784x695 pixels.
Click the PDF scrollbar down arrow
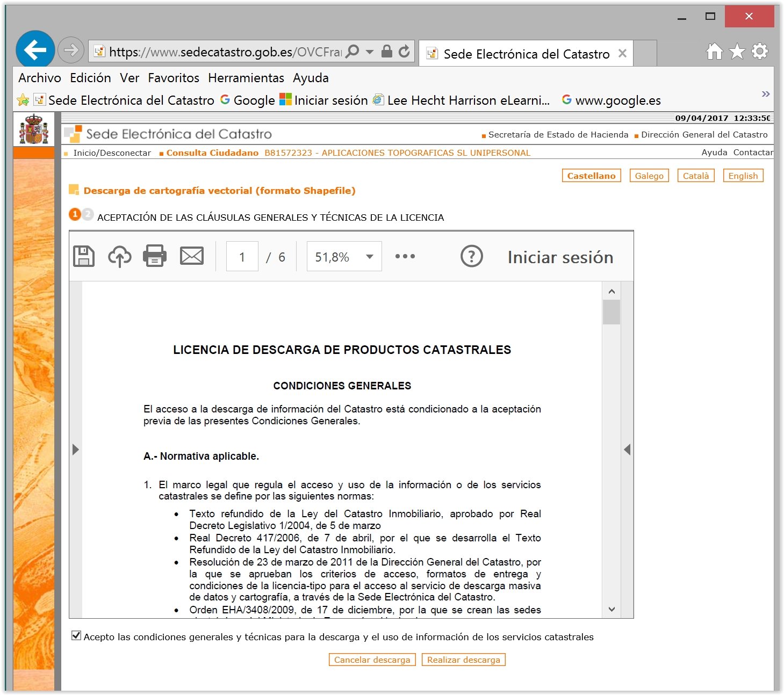(612, 609)
